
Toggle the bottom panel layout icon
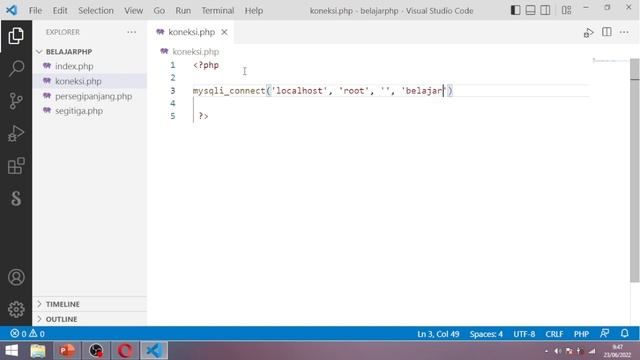click(x=530, y=10)
